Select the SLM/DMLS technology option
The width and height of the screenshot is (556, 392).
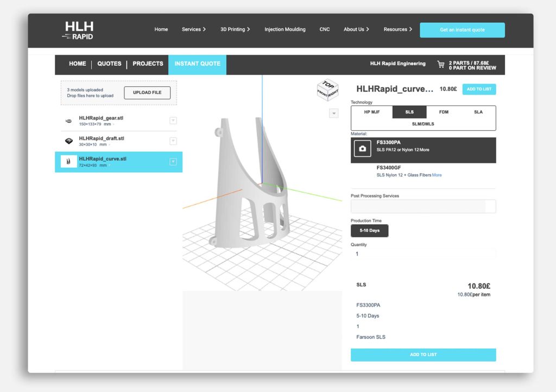coord(424,124)
